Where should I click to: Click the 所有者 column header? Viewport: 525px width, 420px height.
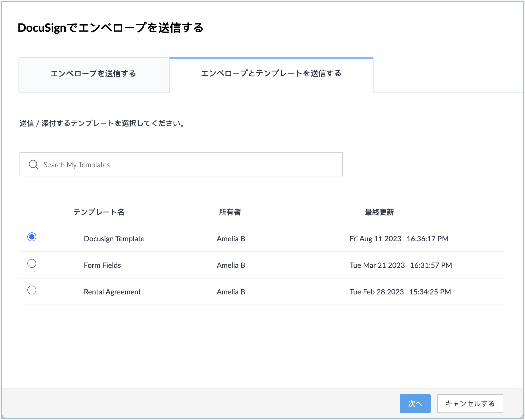click(230, 212)
